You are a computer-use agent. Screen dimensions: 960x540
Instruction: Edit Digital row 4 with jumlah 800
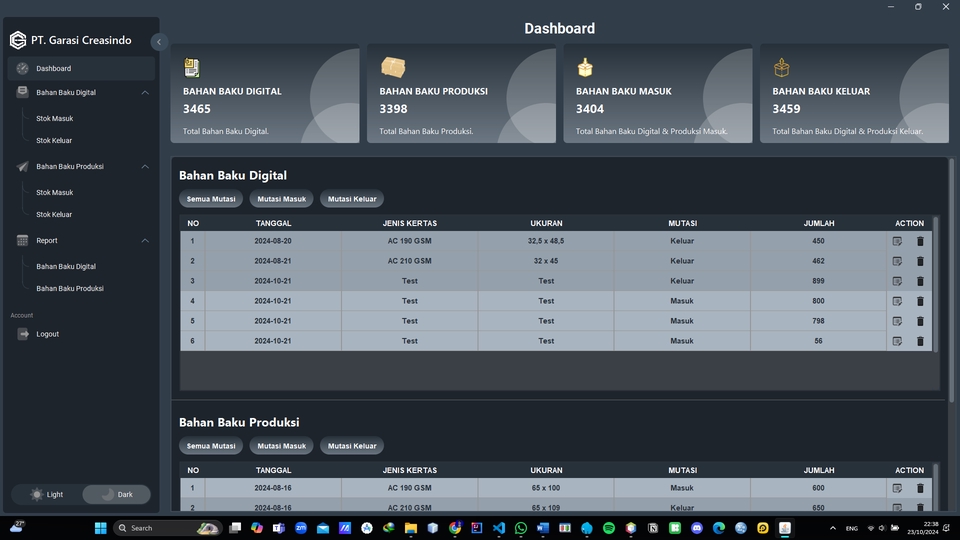pyautogui.click(x=897, y=301)
